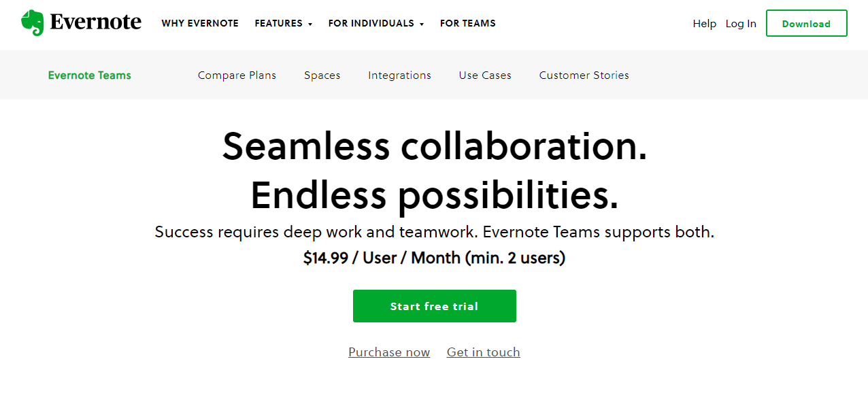Viewport: 868px width, 406px height.
Task: Click the green Download button
Action: [x=806, y=22]
